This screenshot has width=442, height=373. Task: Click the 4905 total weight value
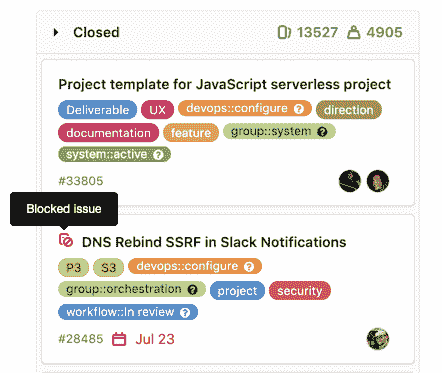tap(384, 32)
